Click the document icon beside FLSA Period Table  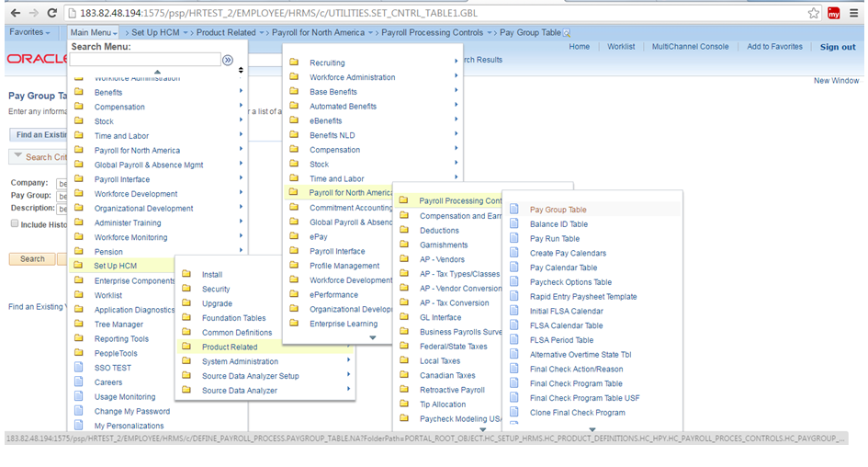point(514,339)
